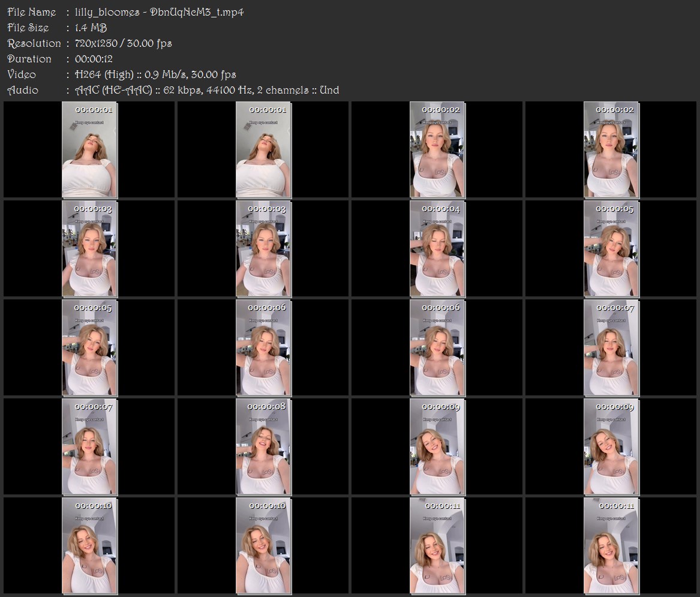Select the second thumbnail stamped 00:00:09
Viewport: 700px width, 597px height.
point(611,446)
